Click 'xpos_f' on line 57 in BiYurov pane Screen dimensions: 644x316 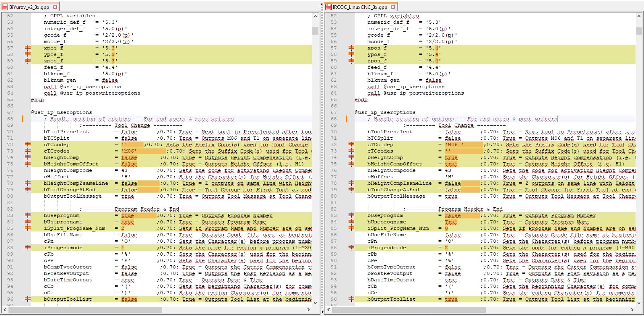point(54,48)
